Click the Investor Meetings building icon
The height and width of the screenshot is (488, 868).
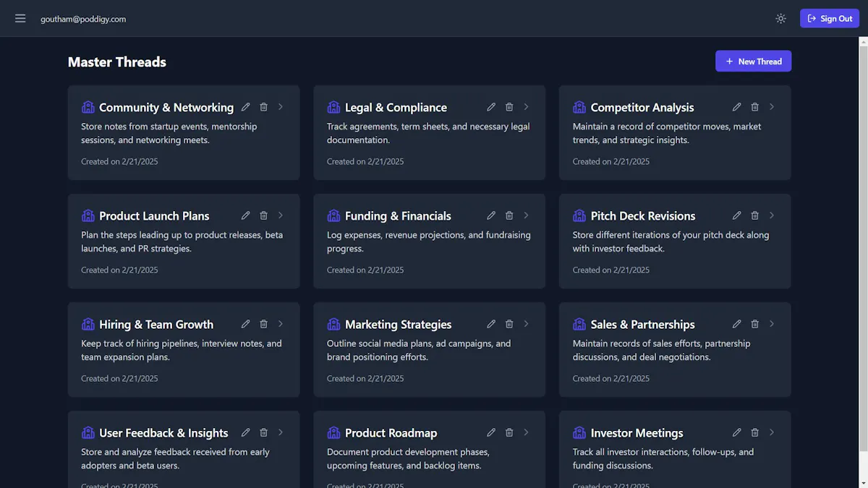[579, 433]
